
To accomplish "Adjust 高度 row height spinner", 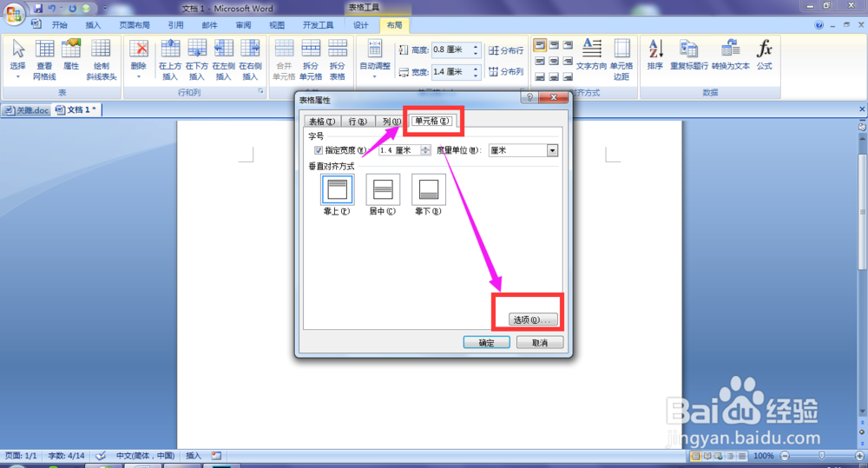I will click(x=476, y=49).
